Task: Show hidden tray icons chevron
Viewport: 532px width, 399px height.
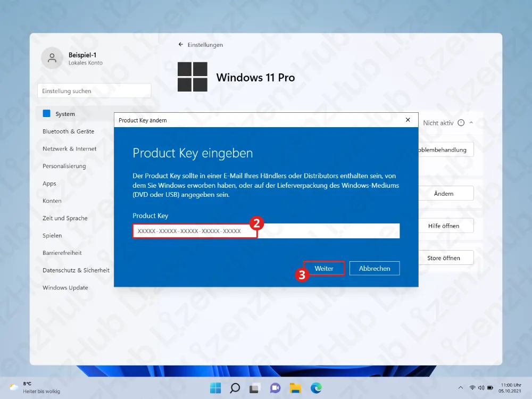Action: (x=460, y=387)
